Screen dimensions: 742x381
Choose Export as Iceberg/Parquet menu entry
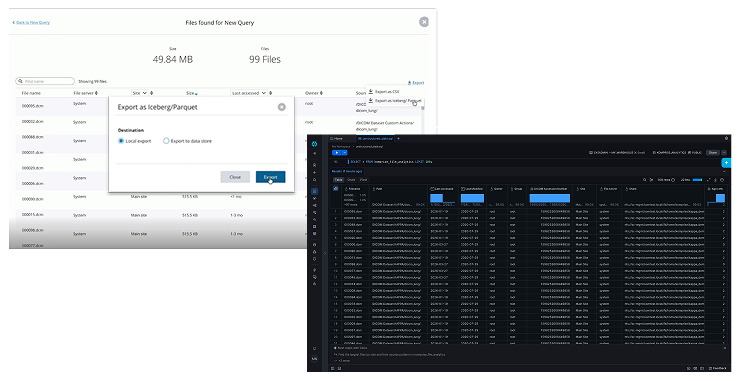(395, 101)
